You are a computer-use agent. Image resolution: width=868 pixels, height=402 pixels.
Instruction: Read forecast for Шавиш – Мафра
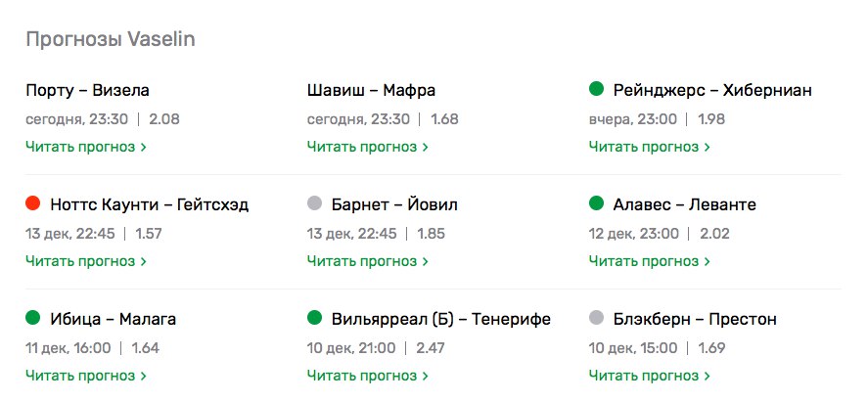pos(368,147)
